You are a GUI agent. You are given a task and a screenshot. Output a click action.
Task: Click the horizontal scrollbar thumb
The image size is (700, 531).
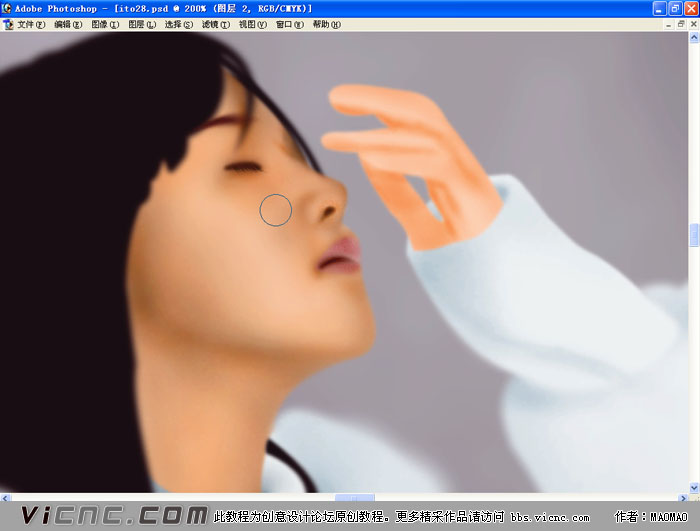click(x=354, y=498)
